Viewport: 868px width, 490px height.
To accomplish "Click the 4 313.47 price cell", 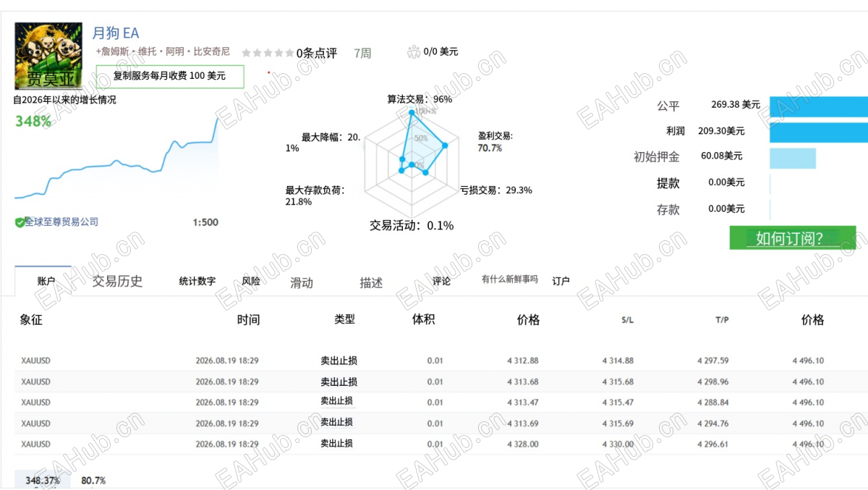I will coord(523,402).
